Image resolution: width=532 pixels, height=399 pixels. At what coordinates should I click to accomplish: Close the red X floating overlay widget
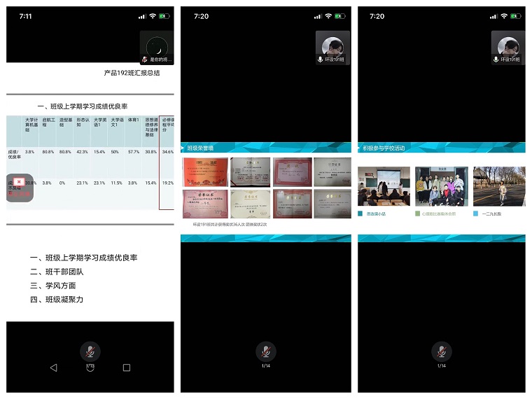click(19, 182)
